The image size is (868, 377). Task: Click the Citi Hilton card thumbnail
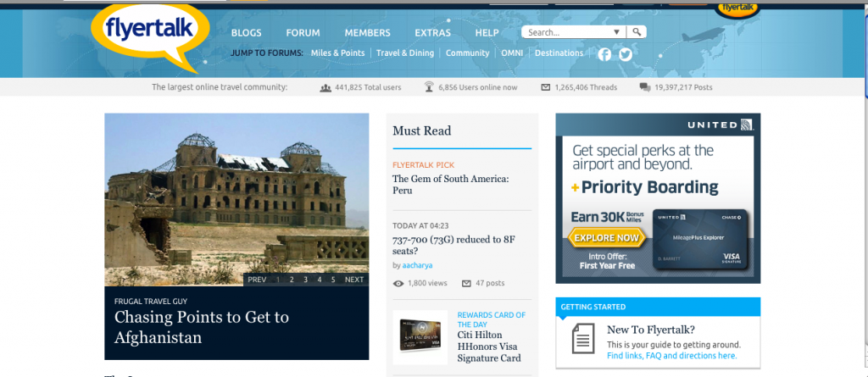point(420,337)
